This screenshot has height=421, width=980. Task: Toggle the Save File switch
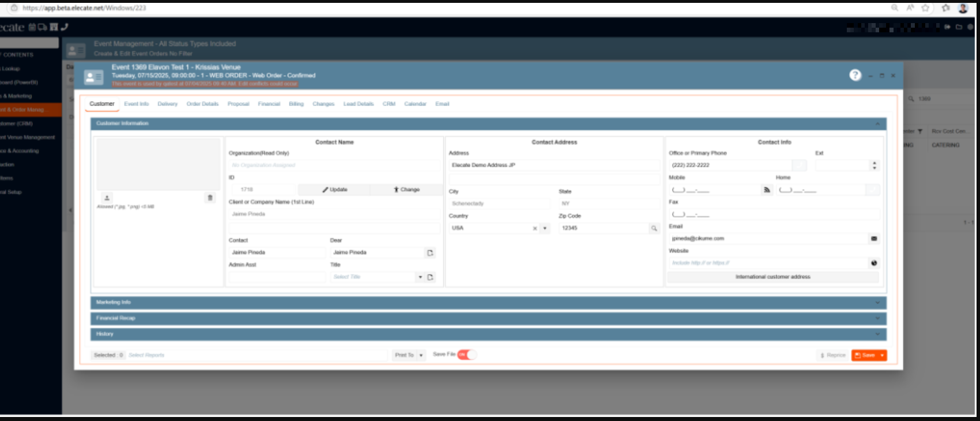[x=466, y=355]
